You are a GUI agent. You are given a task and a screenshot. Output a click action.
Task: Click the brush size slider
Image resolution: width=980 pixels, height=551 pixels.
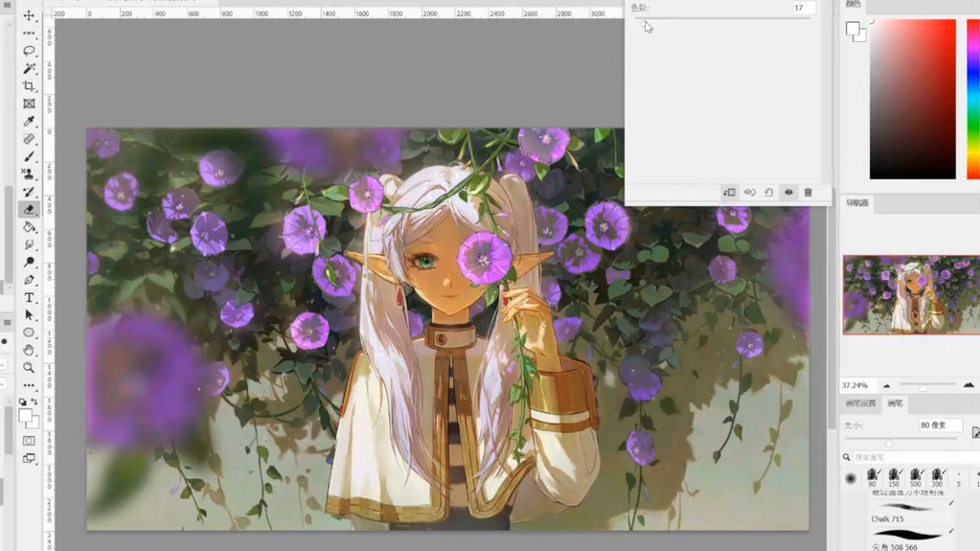point(900,441)
